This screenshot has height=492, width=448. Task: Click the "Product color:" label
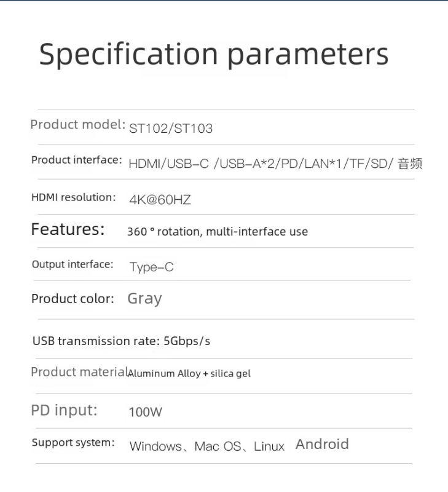coord(73,299)
